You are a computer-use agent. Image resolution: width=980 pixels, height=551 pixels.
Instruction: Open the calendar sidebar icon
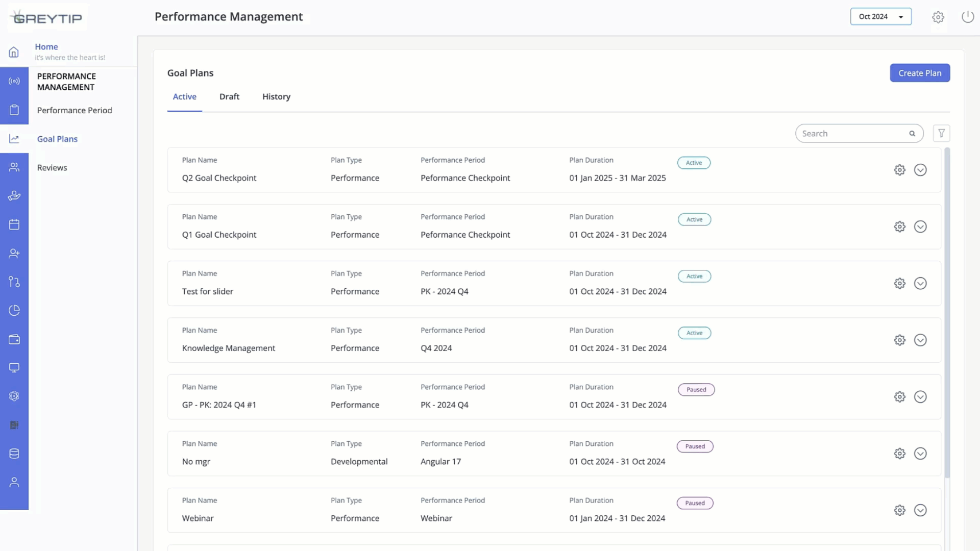pos(14,224)
